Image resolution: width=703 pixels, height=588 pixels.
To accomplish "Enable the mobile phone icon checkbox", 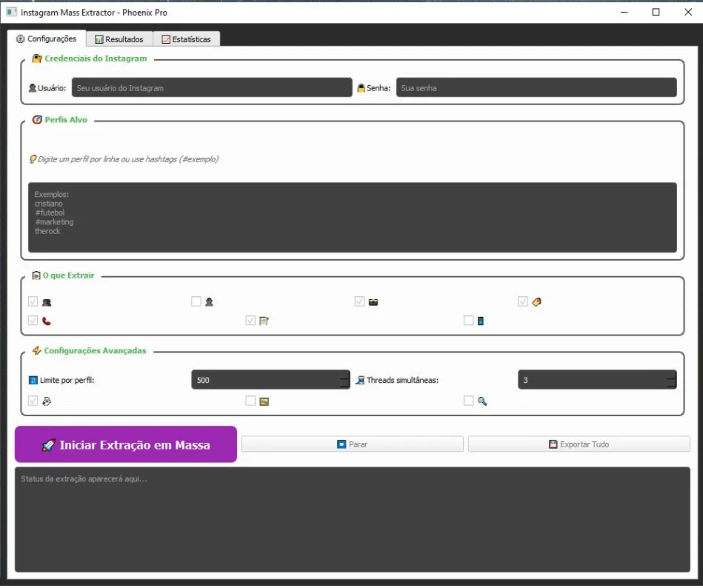I will point(468,321).
